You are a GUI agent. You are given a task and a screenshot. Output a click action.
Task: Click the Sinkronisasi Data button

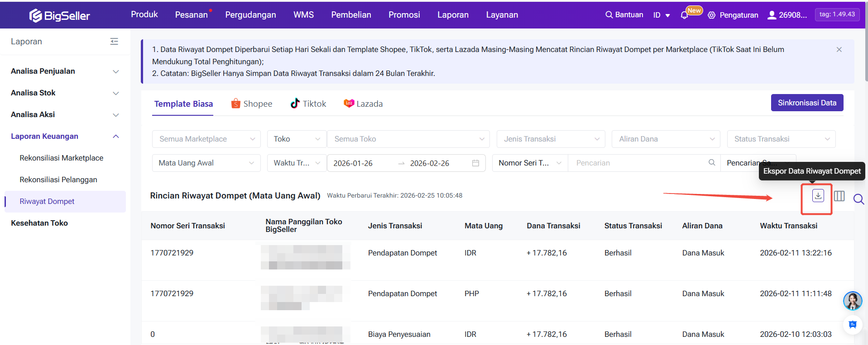tap(807, 103)
